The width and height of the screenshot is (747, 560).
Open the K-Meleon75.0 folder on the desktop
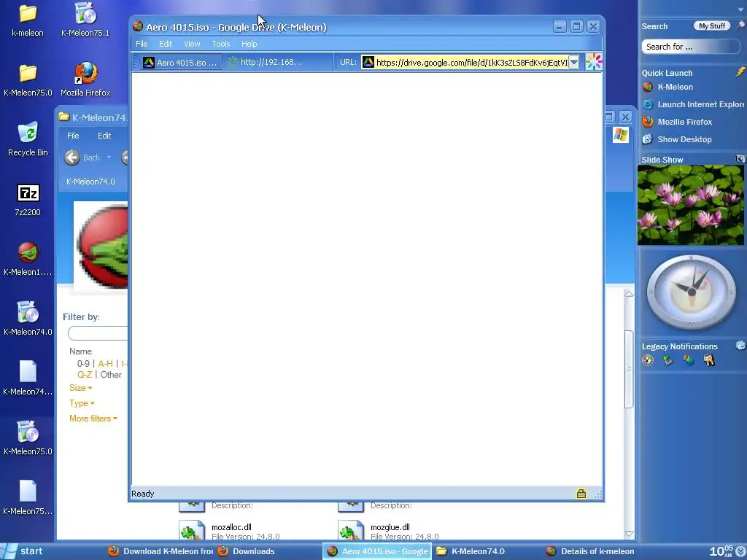pos(28,80)
